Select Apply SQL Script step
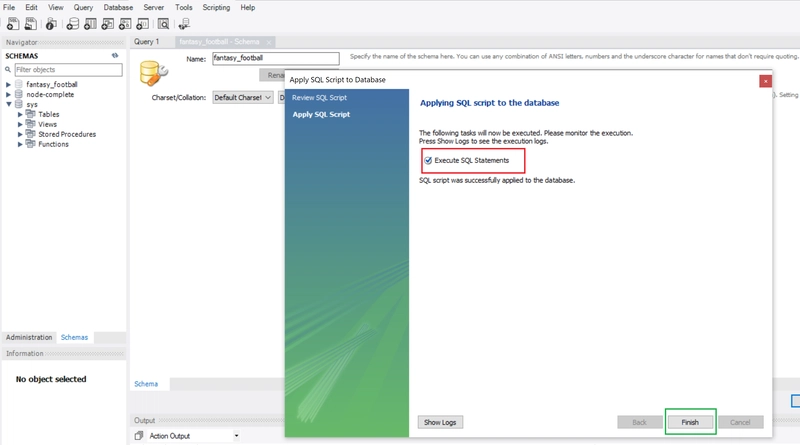The height and width of the screenshot is (445, 800). 321,114
